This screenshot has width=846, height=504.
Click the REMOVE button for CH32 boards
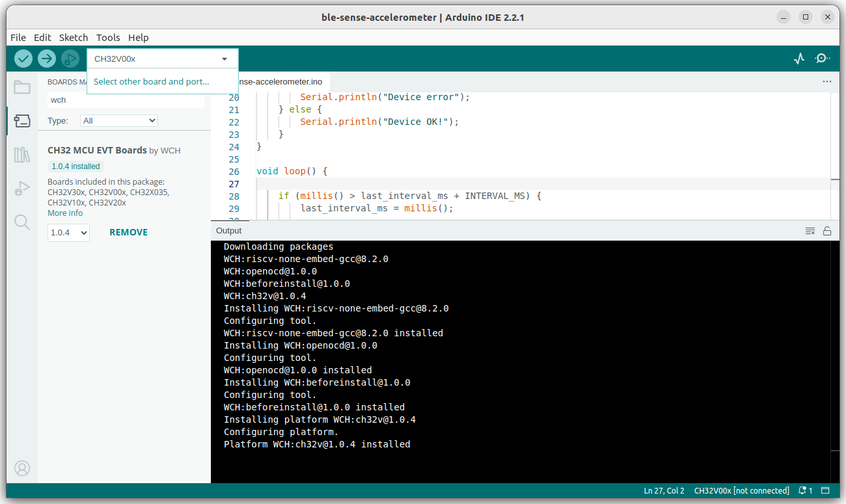tap(128, 232)
